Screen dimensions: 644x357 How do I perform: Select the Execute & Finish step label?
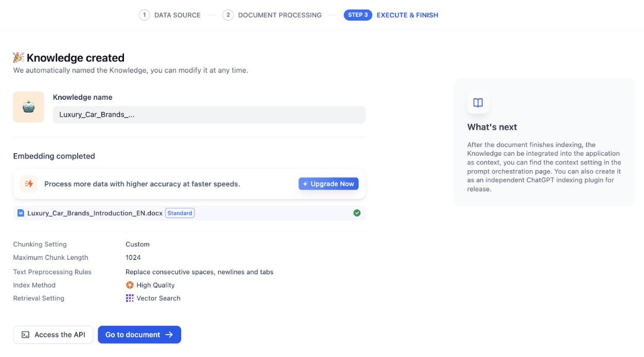pos(407,15)
